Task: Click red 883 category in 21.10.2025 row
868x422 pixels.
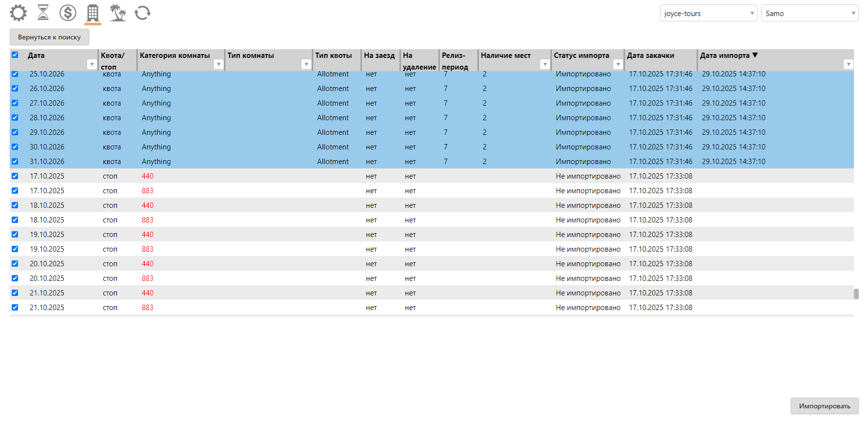Action: [x=148, y=308]
